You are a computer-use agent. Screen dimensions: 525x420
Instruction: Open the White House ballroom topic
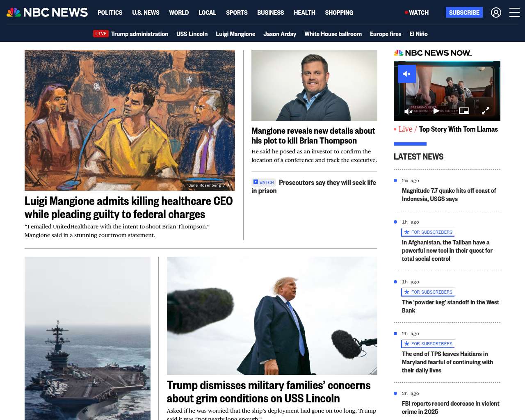(333, 34)
